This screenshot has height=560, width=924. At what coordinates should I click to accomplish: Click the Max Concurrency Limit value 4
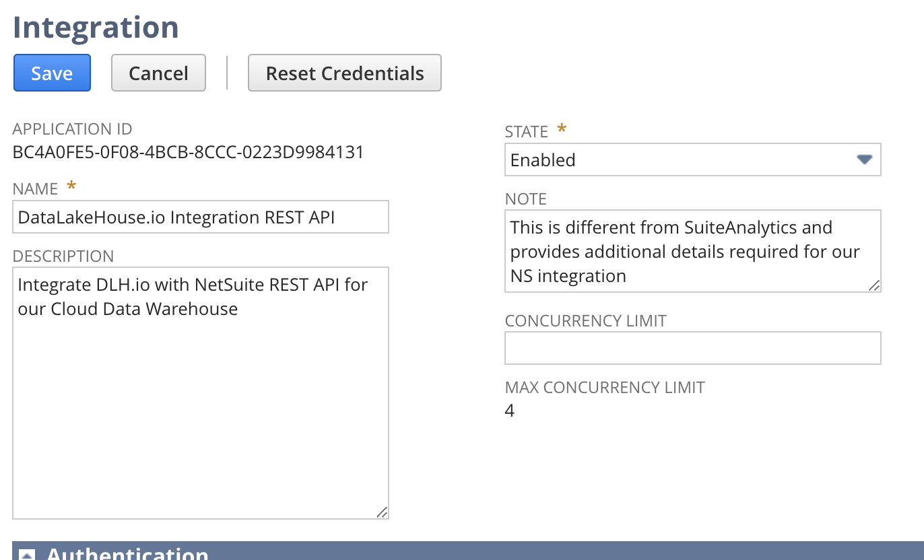coord(510,411)
